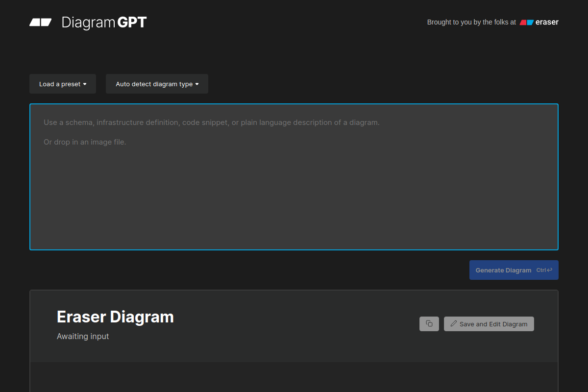This screenshot has height=392, width=588.
Task: Open the Load a preset dropdown
Action: [62, 84]
